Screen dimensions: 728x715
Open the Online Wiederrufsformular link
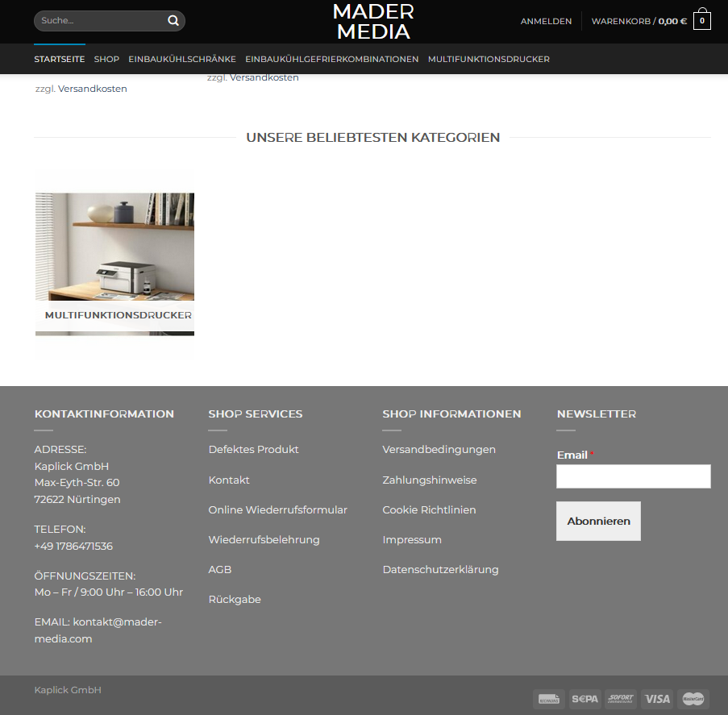click(278, 509)
